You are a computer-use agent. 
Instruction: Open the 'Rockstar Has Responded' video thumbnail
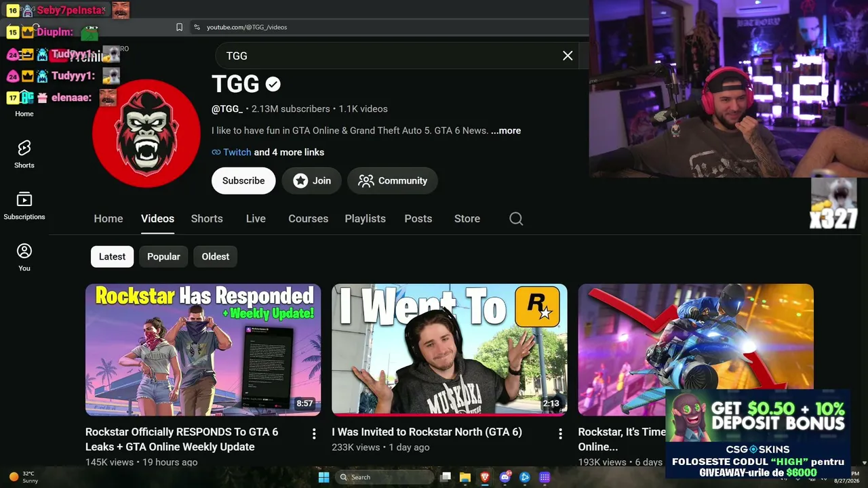pyautogui.click(x=203, y=350)
